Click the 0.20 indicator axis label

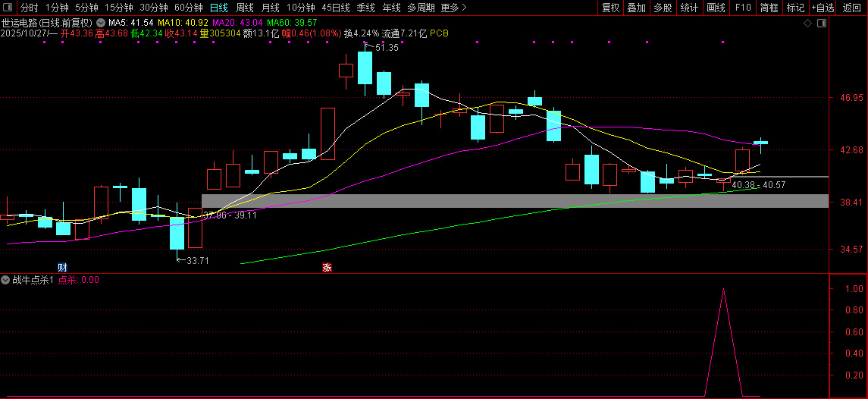click(854, 375)
